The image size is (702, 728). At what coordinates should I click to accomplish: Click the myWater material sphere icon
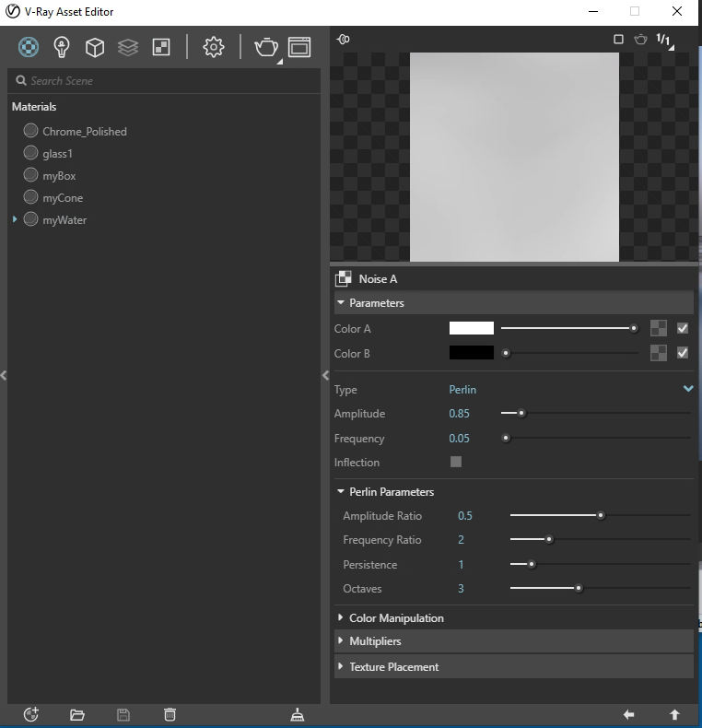(x=30, y=218)
